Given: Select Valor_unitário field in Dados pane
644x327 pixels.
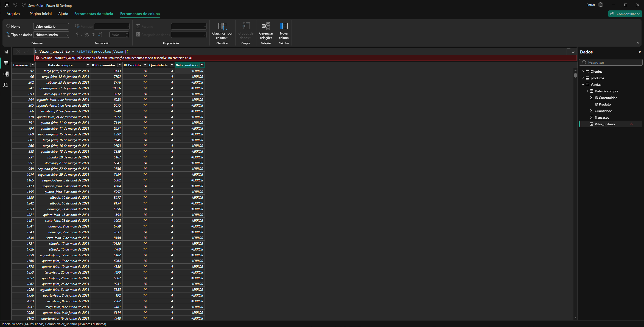Looking at the screenshot, I should click(x=604, y=124).
